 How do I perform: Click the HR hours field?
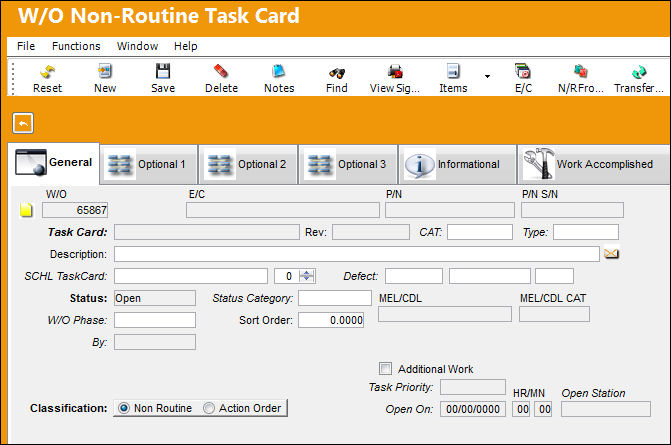pyautogui.click(x=521, y=409)
